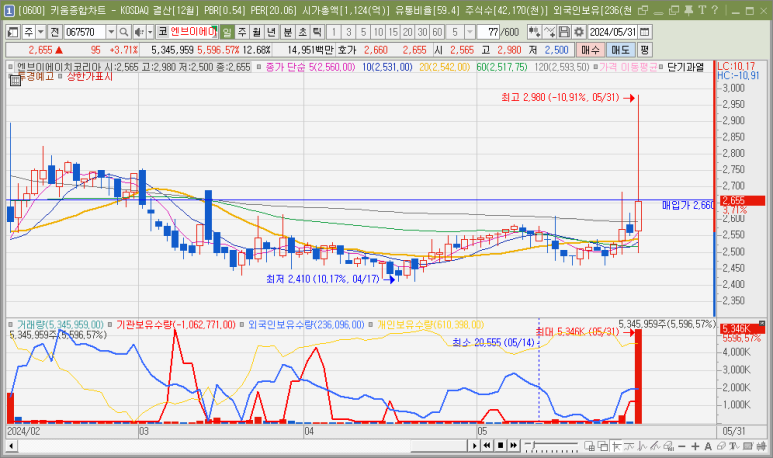Open the 주 category dropdown arrow
Viewport: 773px width, 458px height.
coord(40,33)
